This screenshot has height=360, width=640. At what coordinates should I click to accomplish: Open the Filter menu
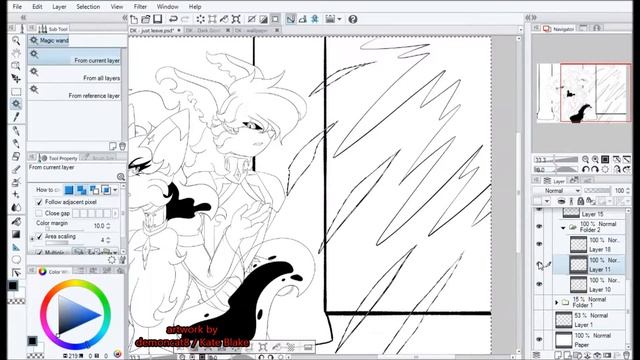(x=140, y=7)
